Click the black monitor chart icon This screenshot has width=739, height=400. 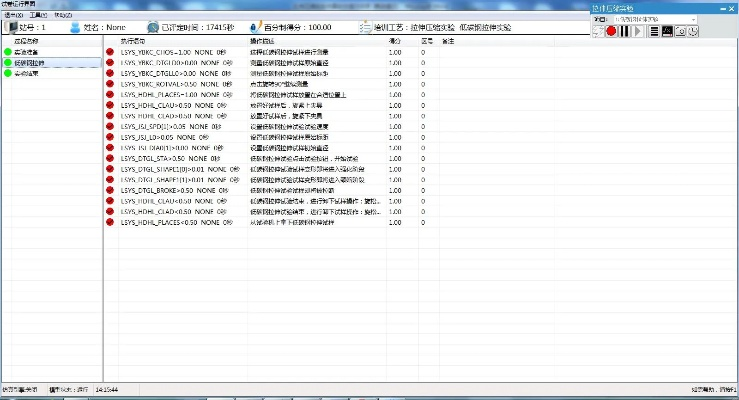[667, 32]
